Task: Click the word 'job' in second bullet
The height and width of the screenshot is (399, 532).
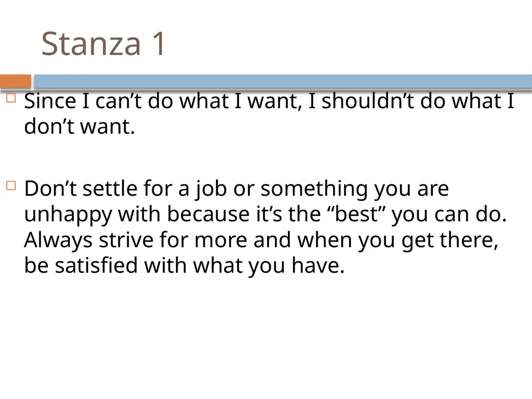Action: [211, 189]
